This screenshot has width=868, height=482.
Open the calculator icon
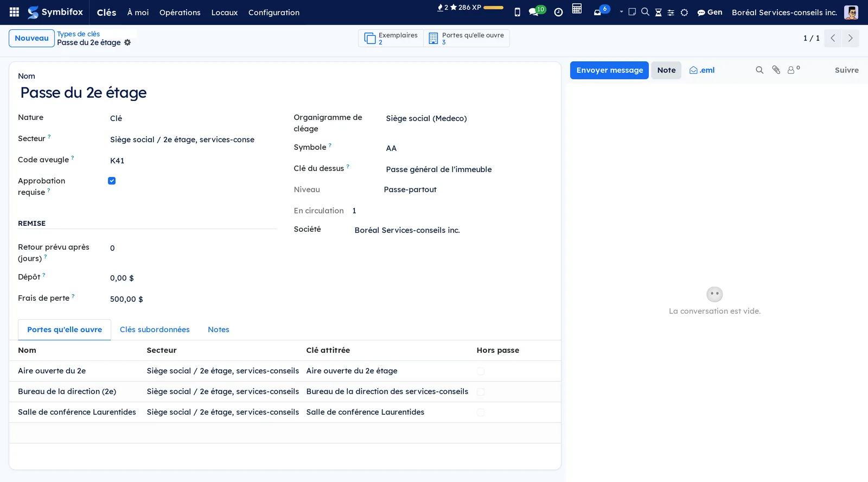[577, 9]
